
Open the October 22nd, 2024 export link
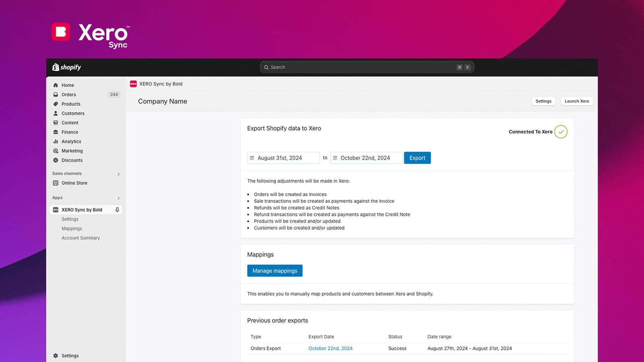click(330, 348)
